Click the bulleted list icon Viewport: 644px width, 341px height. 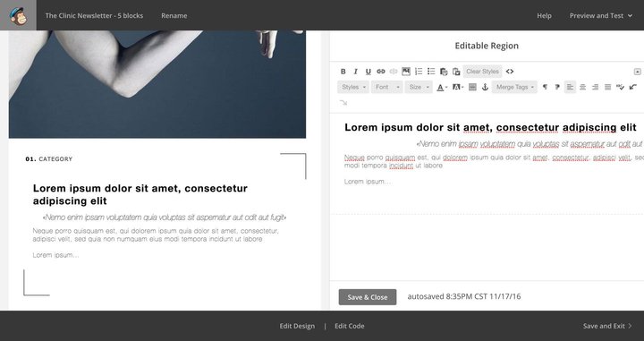(431, 72)
